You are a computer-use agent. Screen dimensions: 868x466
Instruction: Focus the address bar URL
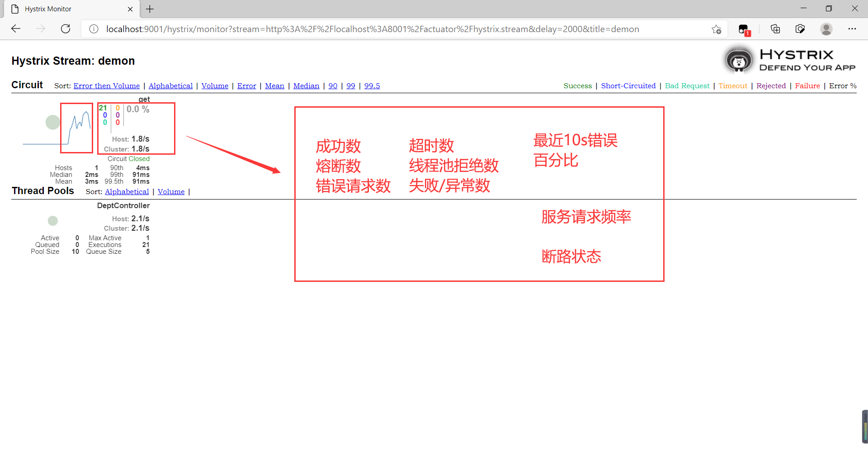click(373, 29)
